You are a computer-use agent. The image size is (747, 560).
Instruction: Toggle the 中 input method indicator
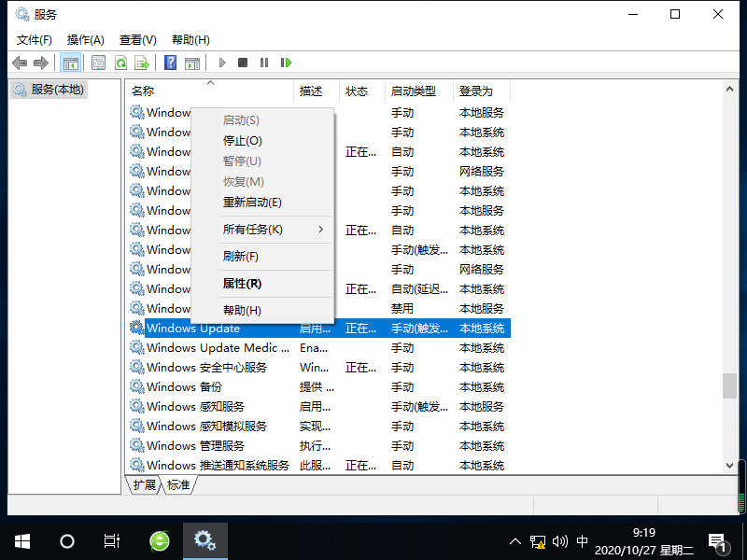pyautogui.click(x=583, y=541)
